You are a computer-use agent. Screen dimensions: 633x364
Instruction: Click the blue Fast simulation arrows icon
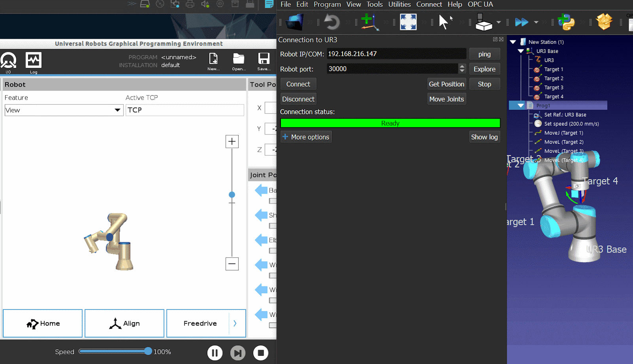(x=521, y=22)
